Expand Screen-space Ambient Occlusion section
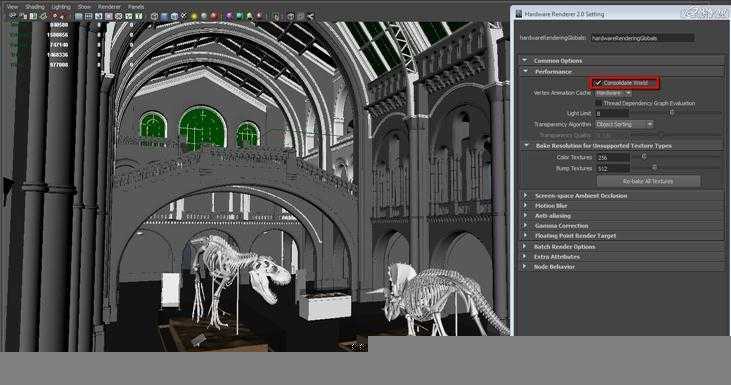731x385 pixels. pyautogui.click(x=525, y=196)
